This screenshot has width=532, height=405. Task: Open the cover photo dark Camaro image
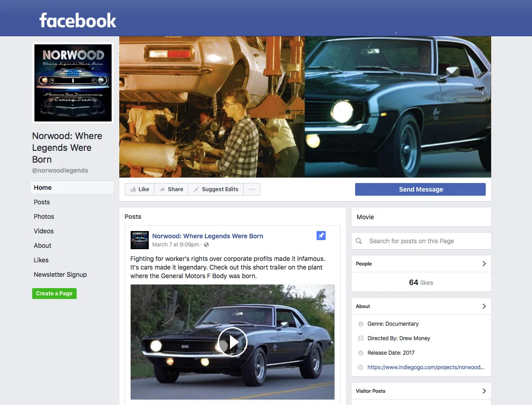click(398, 107)
